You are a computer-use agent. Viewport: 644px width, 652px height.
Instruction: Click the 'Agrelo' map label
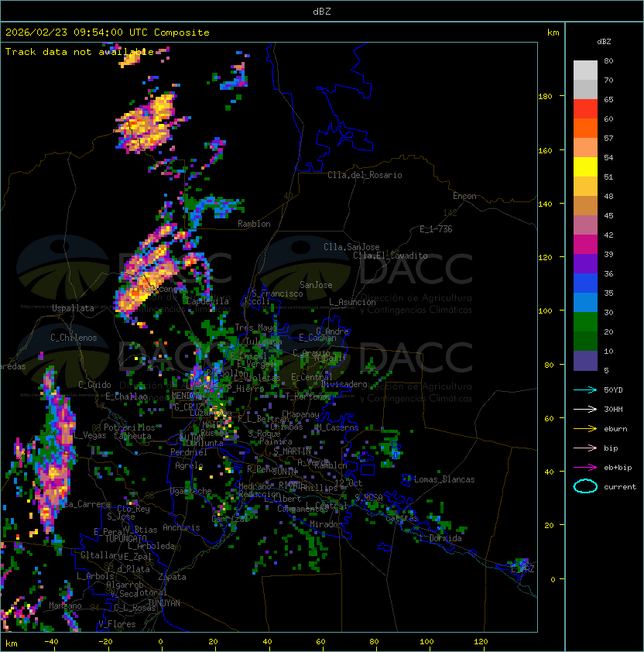189,465
